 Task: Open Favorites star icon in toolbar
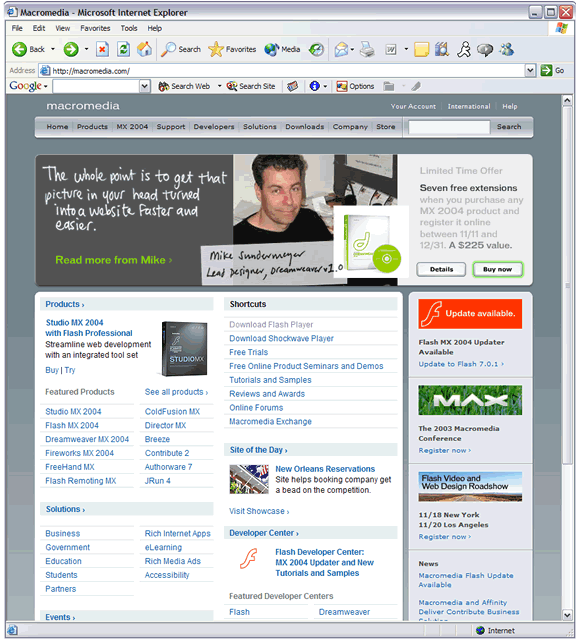click(216, 49)
